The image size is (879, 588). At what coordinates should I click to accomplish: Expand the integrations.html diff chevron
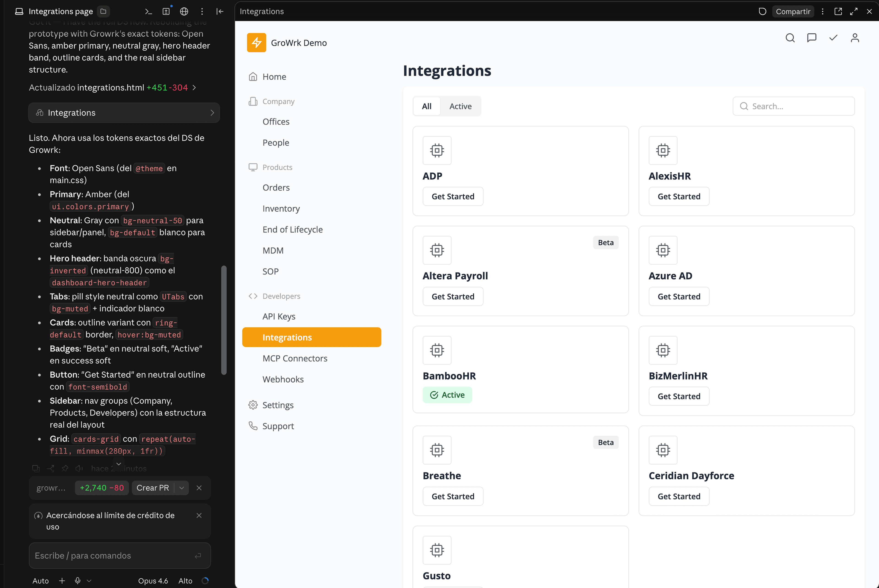click(x=194, y=87)
